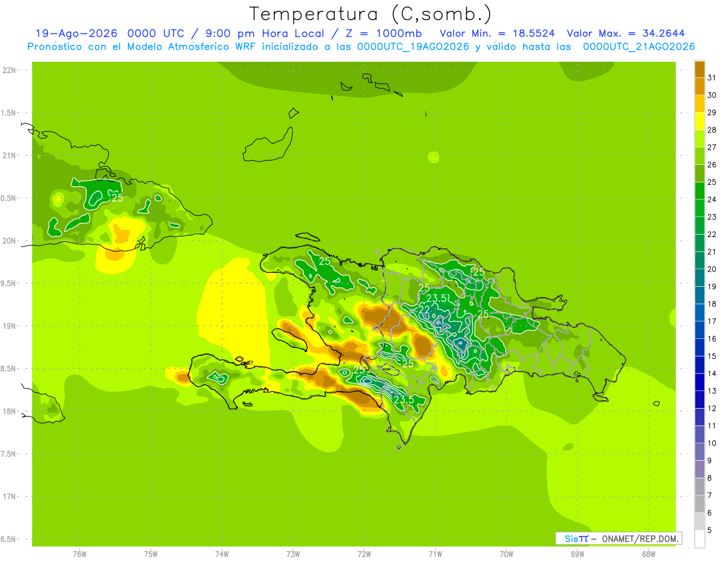Screen dimensions: 728x562
Task: Pick the legend swatch between 27 and 28
Action: click(699, 138)
